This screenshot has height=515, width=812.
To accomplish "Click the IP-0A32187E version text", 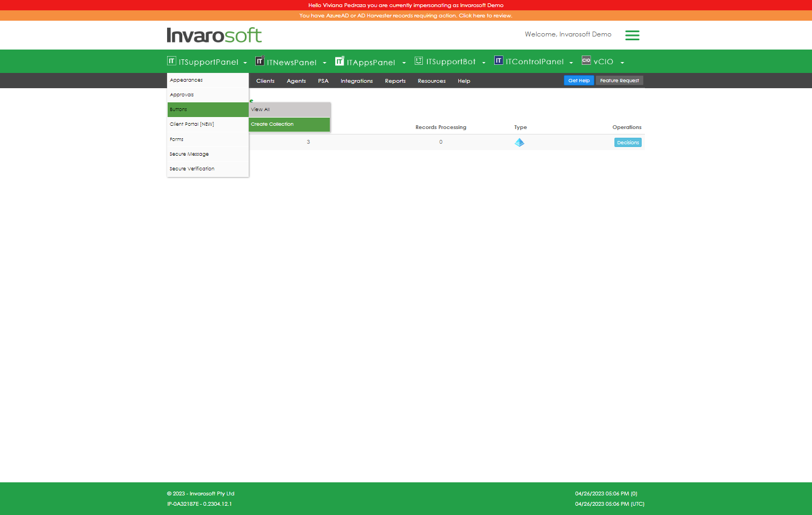I will click(x=199, y=504).
